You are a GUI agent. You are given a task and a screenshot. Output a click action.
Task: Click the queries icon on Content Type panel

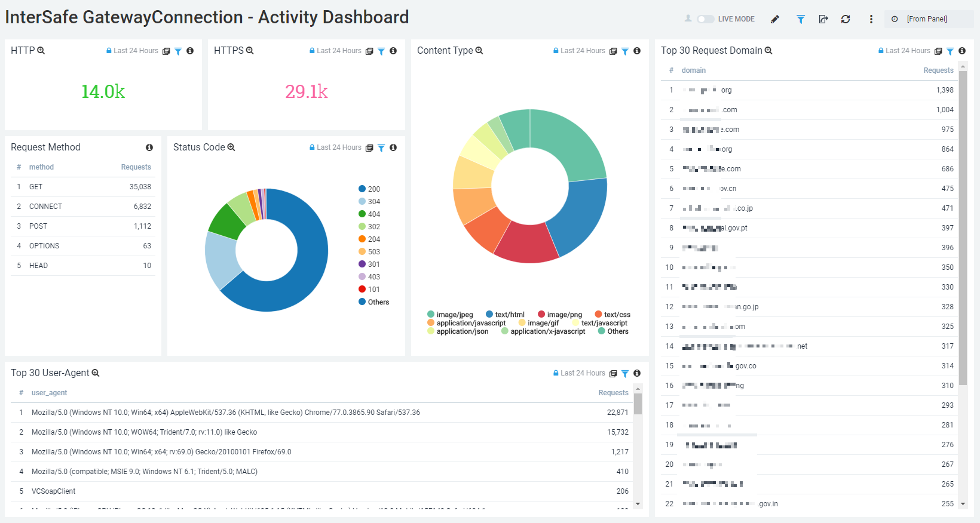(613, 51)
